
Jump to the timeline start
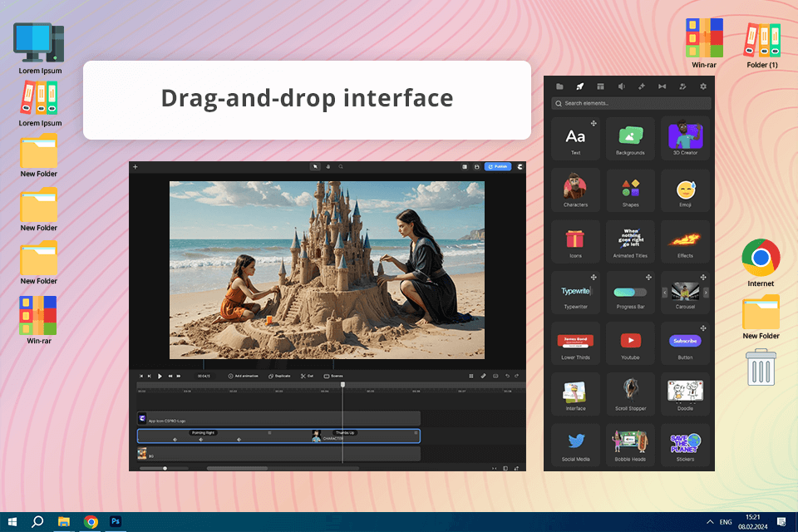point(141,377)
